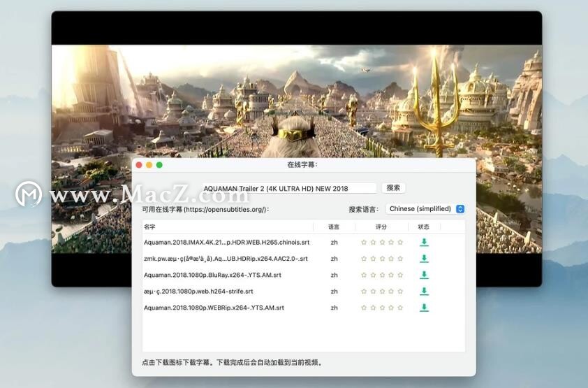588x388 pixels.
Task: Focus the AQUAMAN Trailer 2 search field
Action: (289, 188)
